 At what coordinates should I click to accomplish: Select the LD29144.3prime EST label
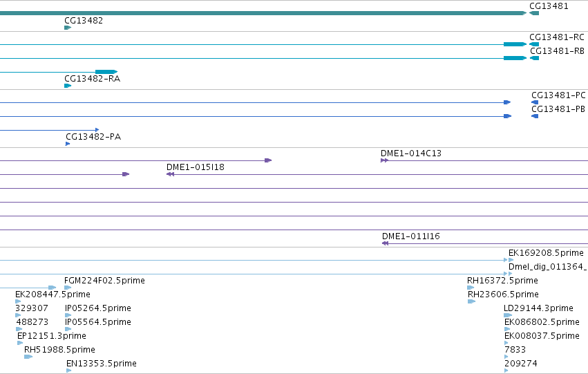[538, 308]
